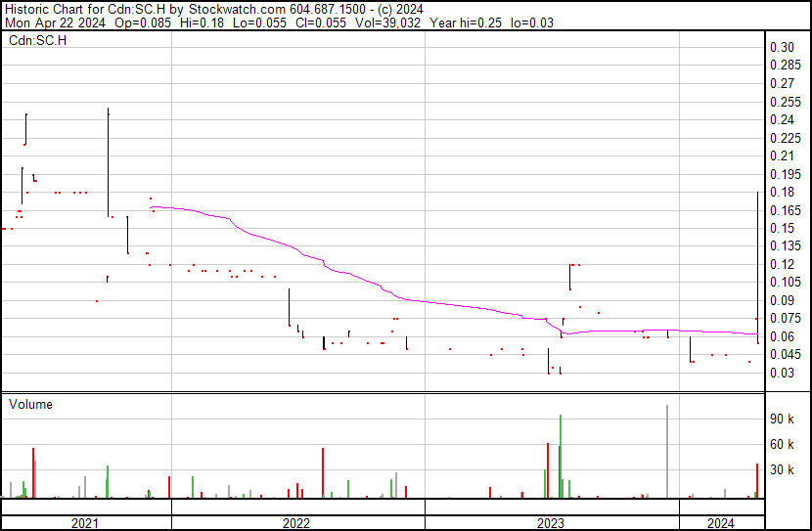Select the 2024 year segment

tap(721, 523)
